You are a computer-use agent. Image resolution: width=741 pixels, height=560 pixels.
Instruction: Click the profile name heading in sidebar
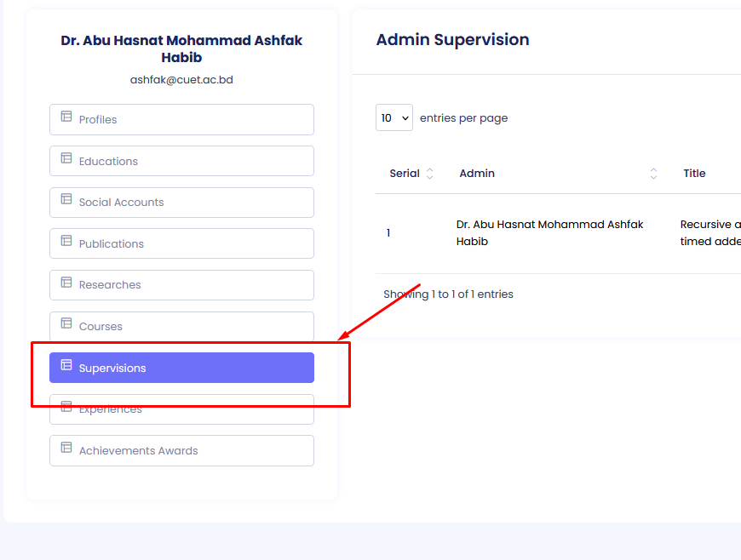pos(181,49)
